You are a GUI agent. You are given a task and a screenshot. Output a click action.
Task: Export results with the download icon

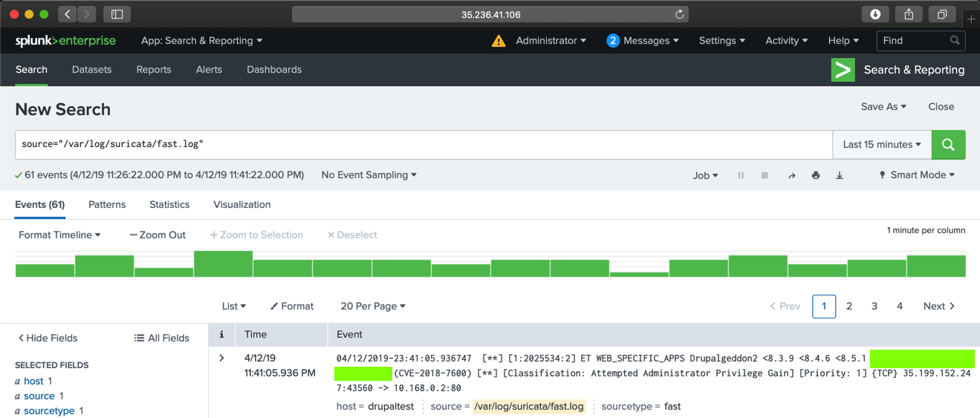840,175
